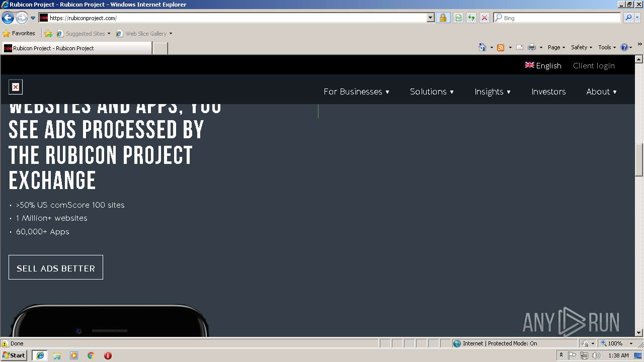Stop loading with the red X icon
This screenshot has width=644, height=362.
[x=485, y=18]
